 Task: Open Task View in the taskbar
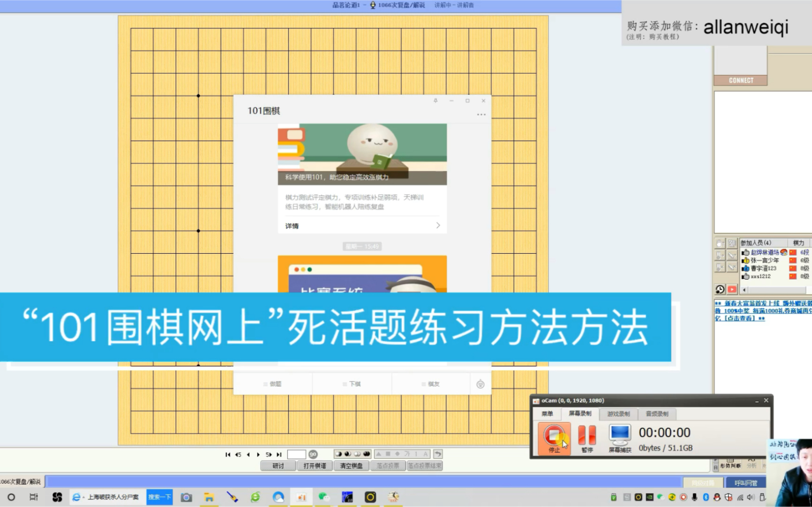pyautogui.click(x=34, y=497)
